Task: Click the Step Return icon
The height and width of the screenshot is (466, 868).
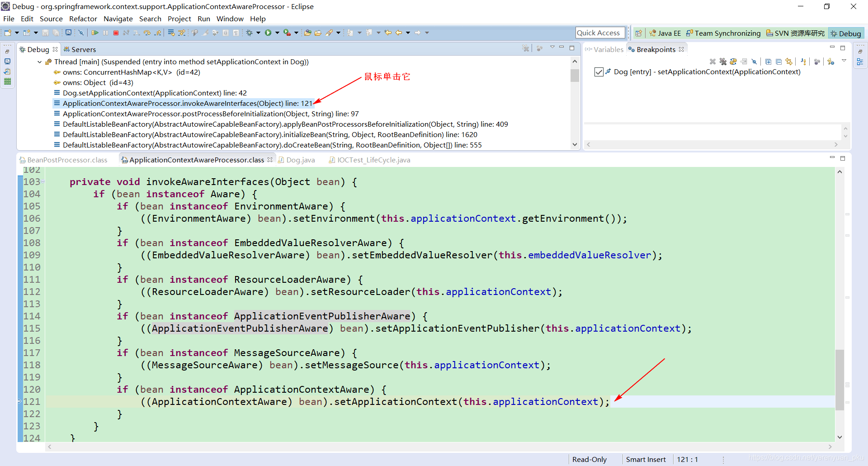Action: (158, 33)
